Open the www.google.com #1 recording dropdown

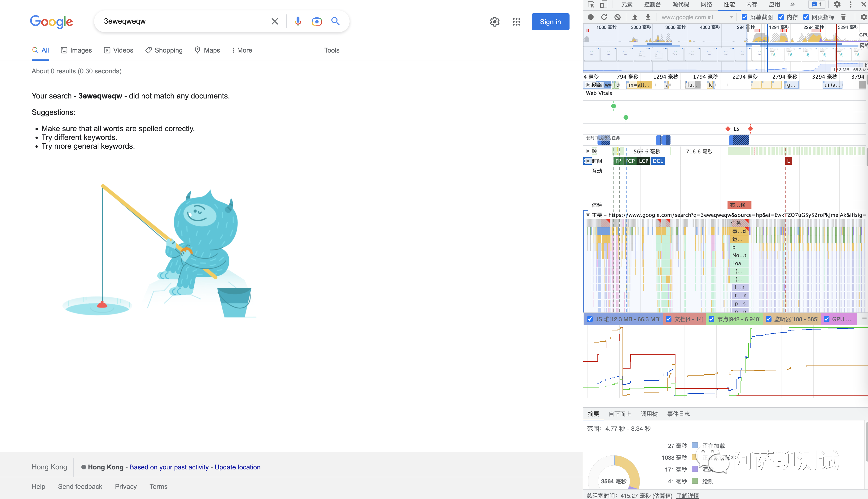pyautogui.click(x=731, y=17)
